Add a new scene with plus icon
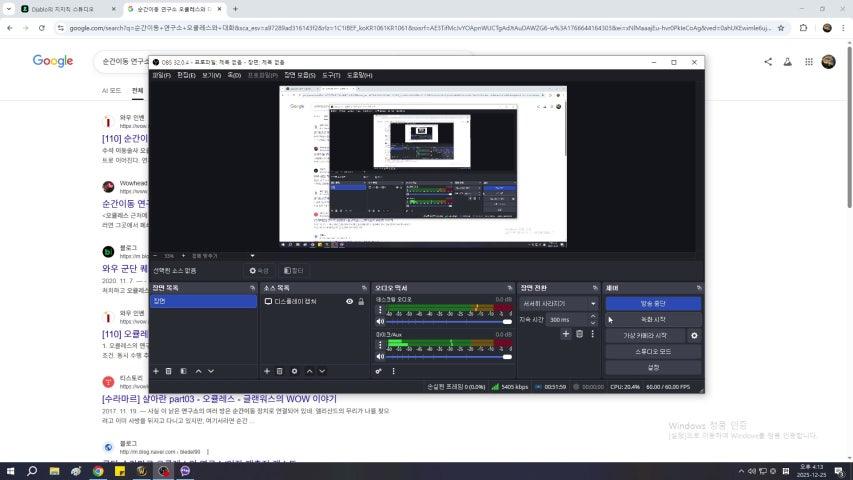The height and width of the screenshot is (480, 853). click(156, 371)
